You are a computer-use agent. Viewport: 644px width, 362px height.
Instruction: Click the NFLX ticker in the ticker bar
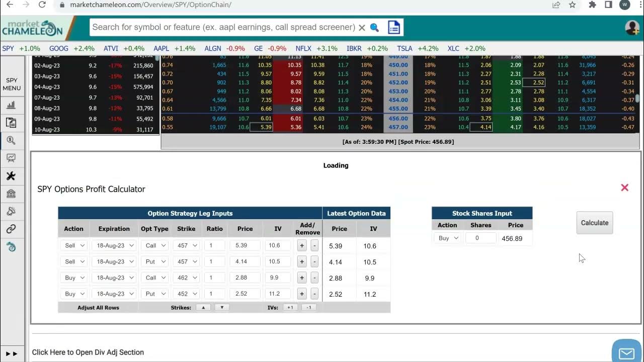303,49
